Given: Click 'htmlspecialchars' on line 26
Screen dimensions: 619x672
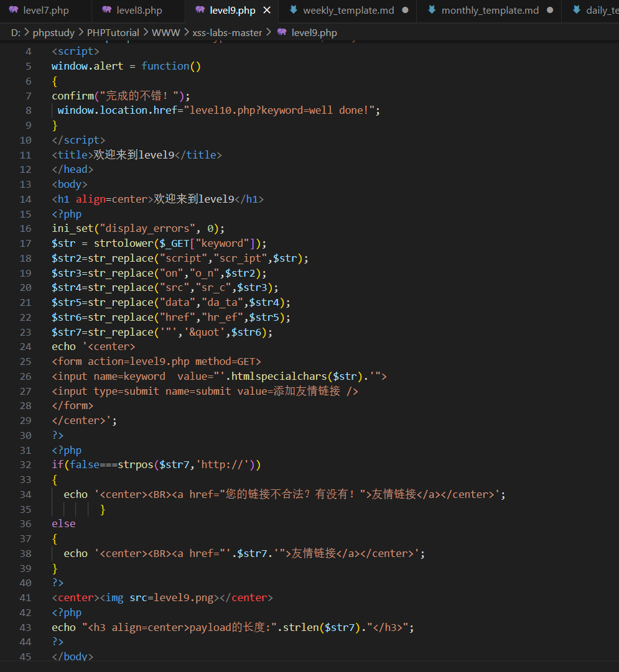Looking at the screenshot, I should coord(279,376).
